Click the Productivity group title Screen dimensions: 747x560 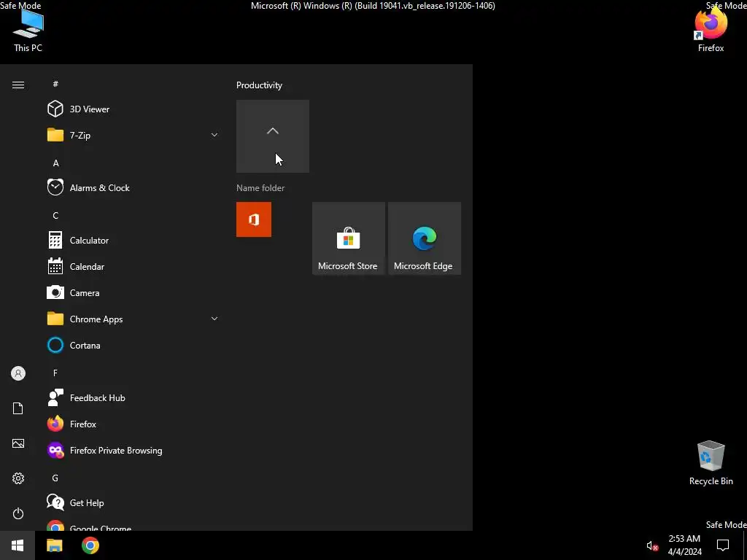click(x=259, y=85)
